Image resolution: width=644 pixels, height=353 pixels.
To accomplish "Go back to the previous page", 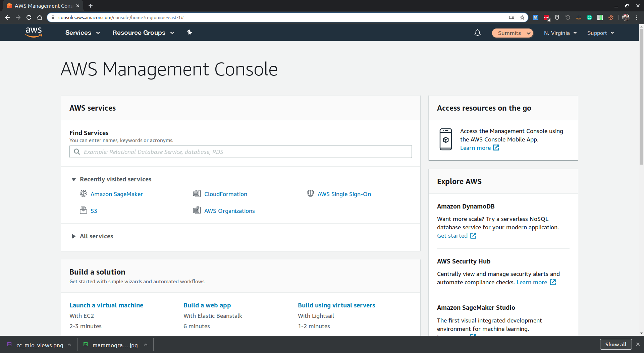I will [7, 17].
